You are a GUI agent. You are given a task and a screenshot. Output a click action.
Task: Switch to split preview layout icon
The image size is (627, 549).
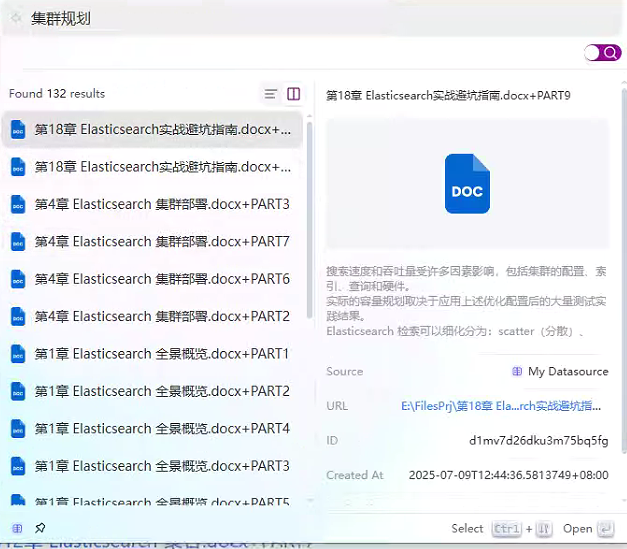[294, 94]
